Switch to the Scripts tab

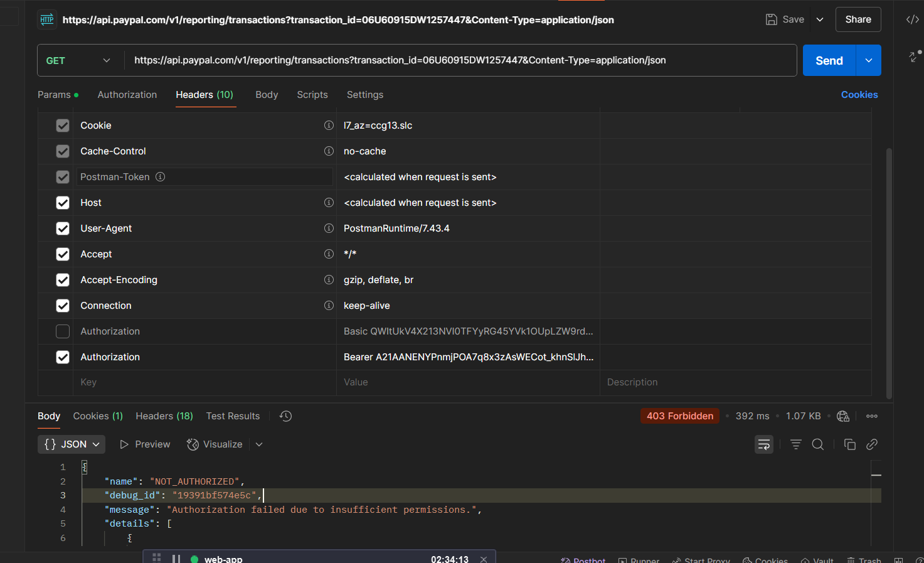point(312,95)
